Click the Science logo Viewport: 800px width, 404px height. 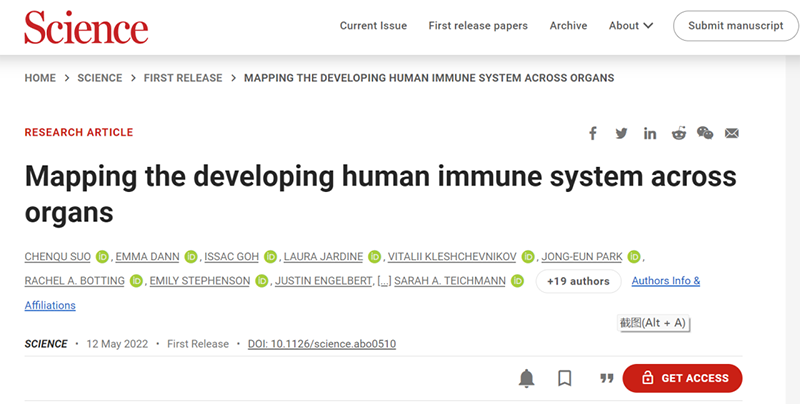click(x=86, y=27)
